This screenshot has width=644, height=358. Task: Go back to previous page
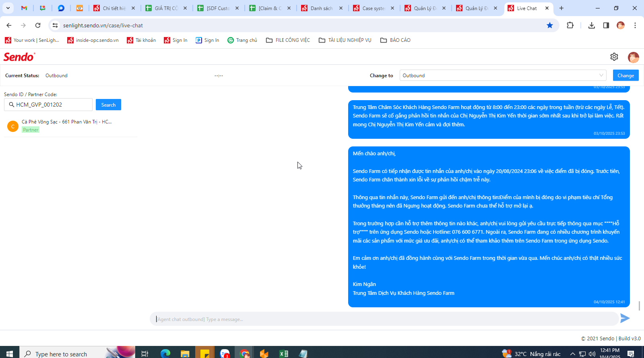click(9, 25)
